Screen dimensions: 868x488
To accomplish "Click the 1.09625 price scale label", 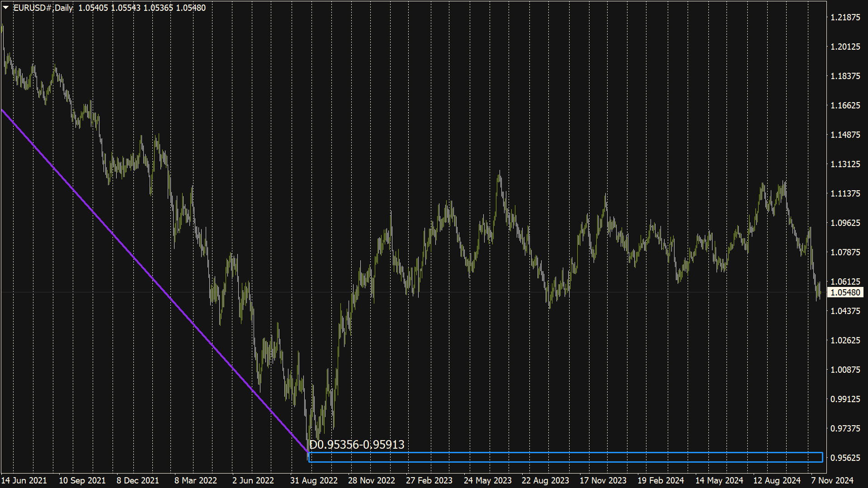I will pyautogui.click(x=845, y=223).
